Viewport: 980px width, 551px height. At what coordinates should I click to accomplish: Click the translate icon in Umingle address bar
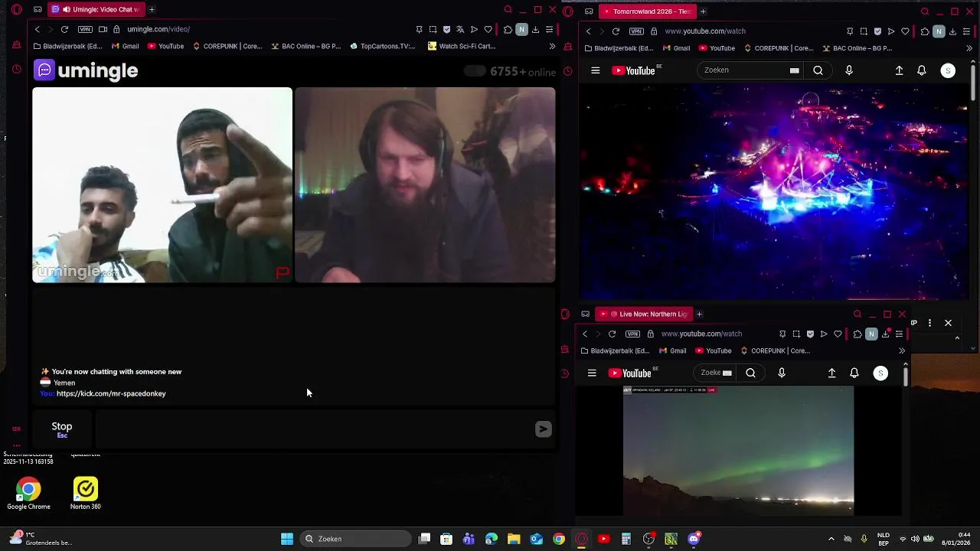tap(460, 29)
